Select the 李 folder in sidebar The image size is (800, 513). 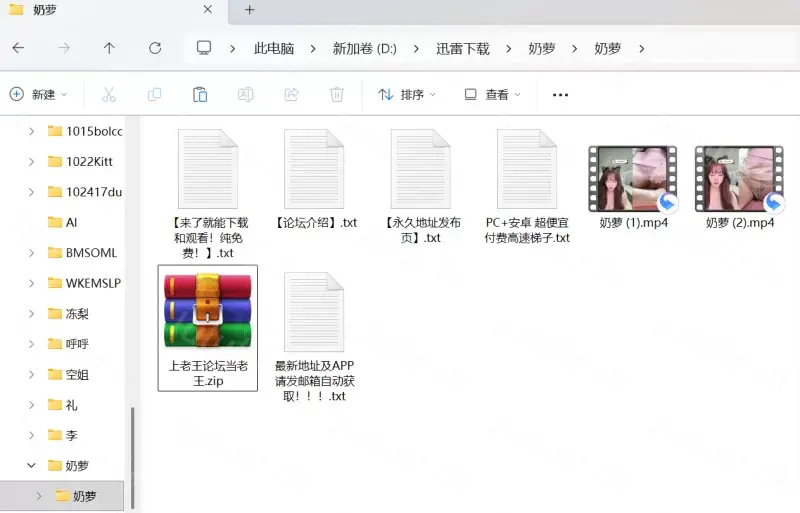click(x=62, y=435)
